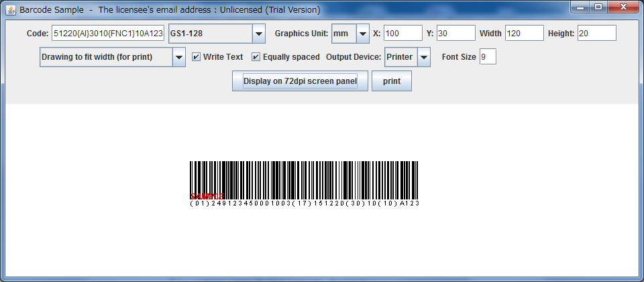Click the Width input field

coord(525,34)
